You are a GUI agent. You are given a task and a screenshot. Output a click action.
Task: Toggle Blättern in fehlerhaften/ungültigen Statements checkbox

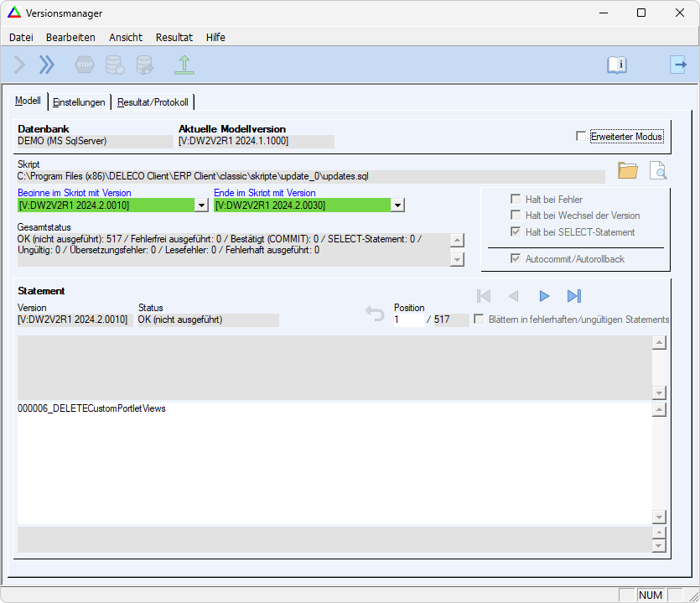[x=479, y=320]
